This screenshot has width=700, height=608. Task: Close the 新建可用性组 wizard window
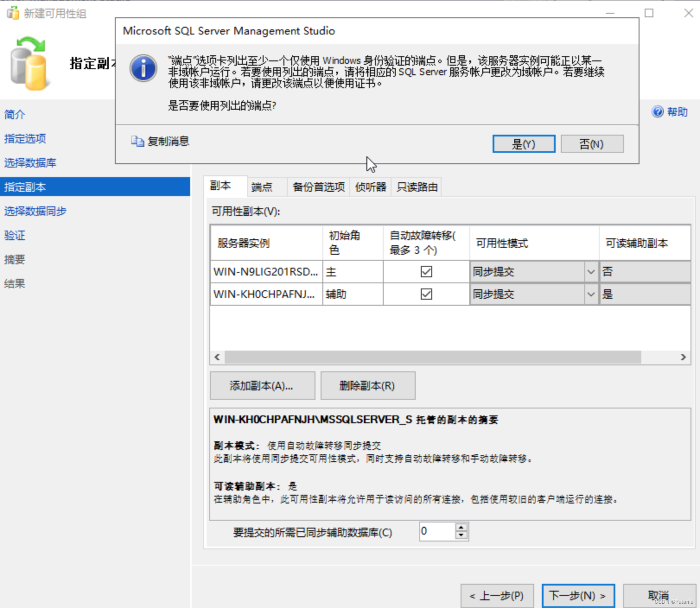(688, 13)
